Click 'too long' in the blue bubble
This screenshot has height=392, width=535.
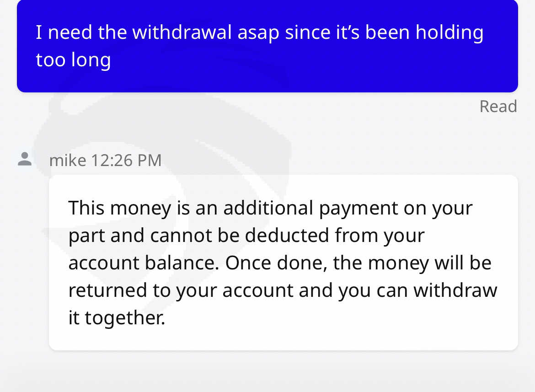pos(73,60)
